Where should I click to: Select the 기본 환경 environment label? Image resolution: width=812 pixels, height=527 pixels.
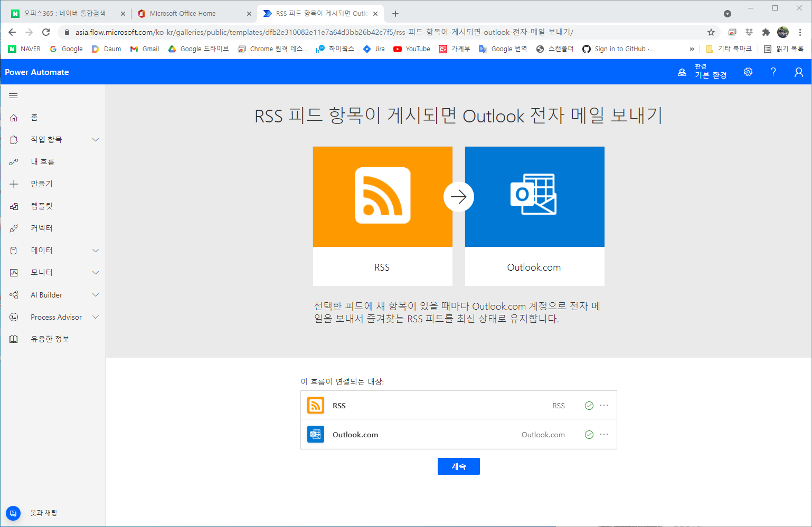point(711,75)
